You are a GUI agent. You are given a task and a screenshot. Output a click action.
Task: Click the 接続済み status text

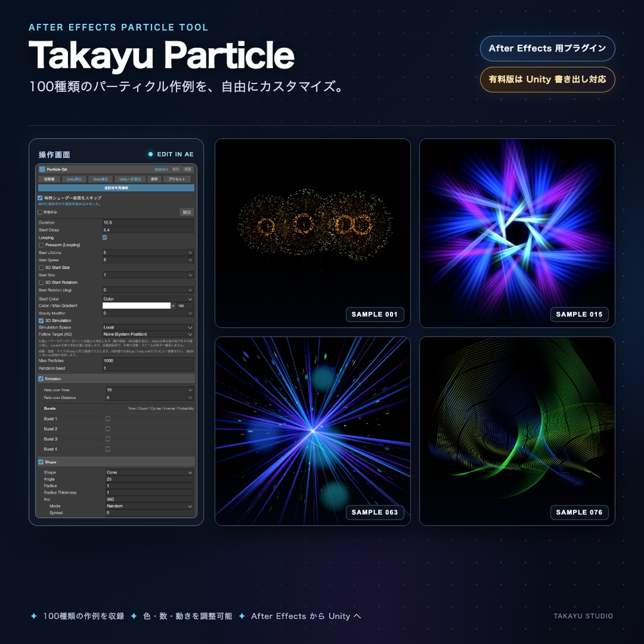(162, 169)
